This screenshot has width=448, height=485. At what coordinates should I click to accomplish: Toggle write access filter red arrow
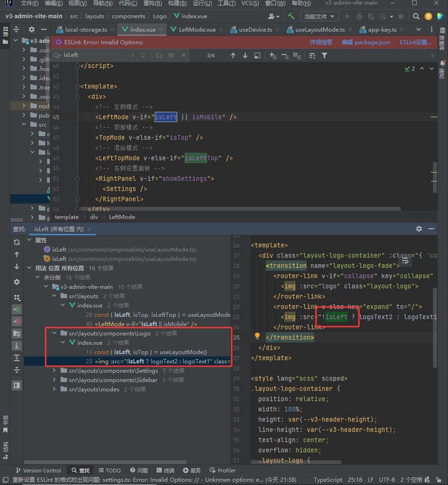coord(17,321)
